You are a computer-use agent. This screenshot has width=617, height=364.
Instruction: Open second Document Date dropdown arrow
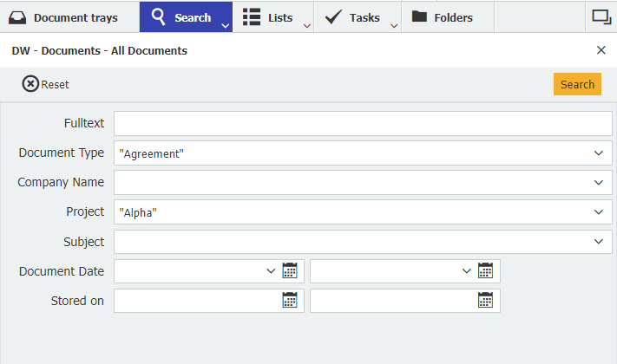466,271
